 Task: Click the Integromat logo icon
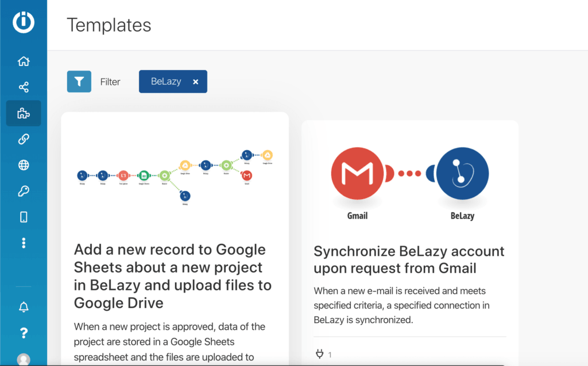click(x=24, y=22)
